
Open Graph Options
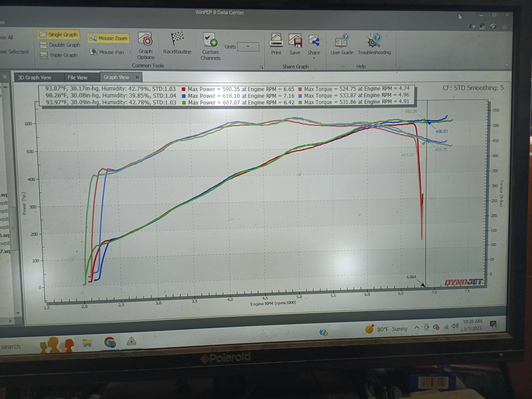pyautogui.click(x=146, y=46)
